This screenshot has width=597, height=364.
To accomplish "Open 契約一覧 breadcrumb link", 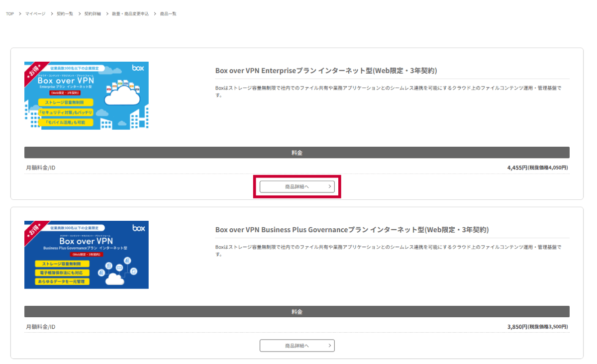I will tap(65, 14).
